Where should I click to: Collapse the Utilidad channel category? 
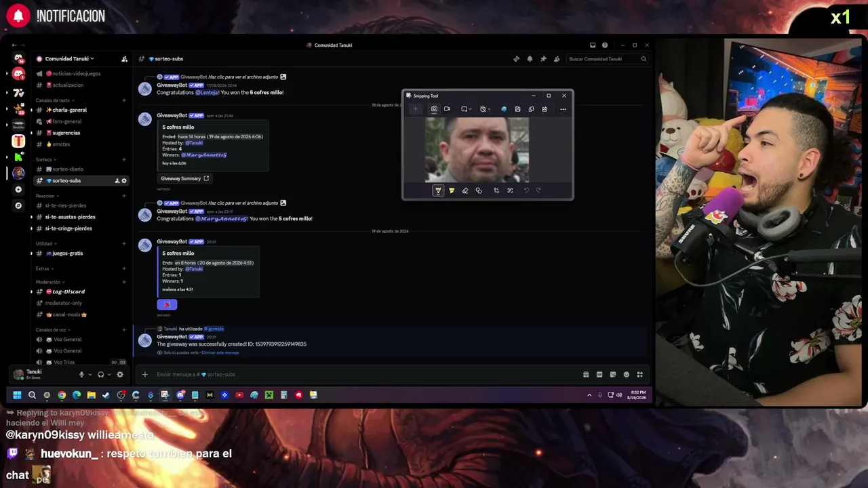(46, 243)
